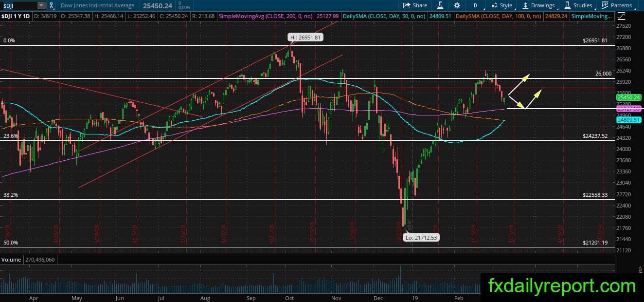
Task: Click the $21201.19 Fibonacci price label
Action: (595, 243)
